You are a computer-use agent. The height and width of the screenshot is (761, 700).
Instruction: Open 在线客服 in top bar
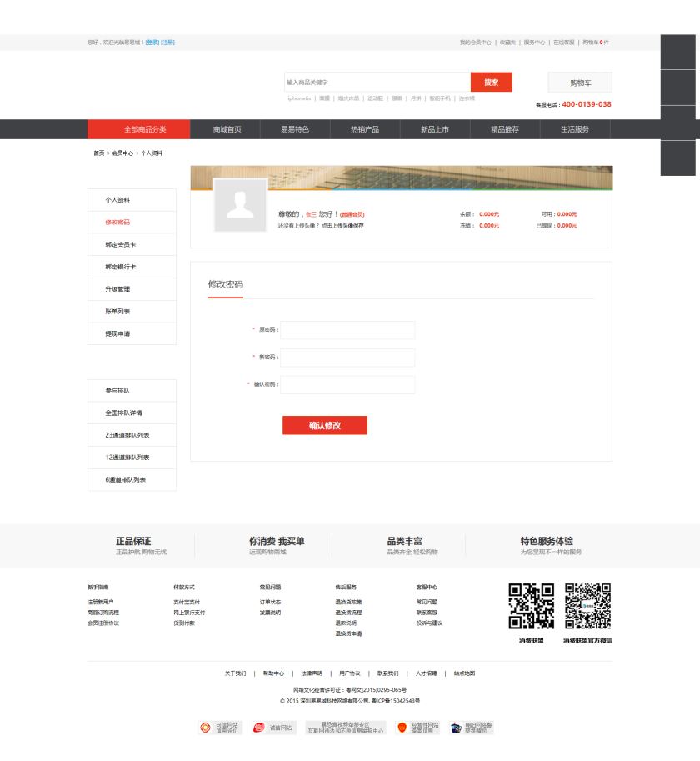point(563,43)
